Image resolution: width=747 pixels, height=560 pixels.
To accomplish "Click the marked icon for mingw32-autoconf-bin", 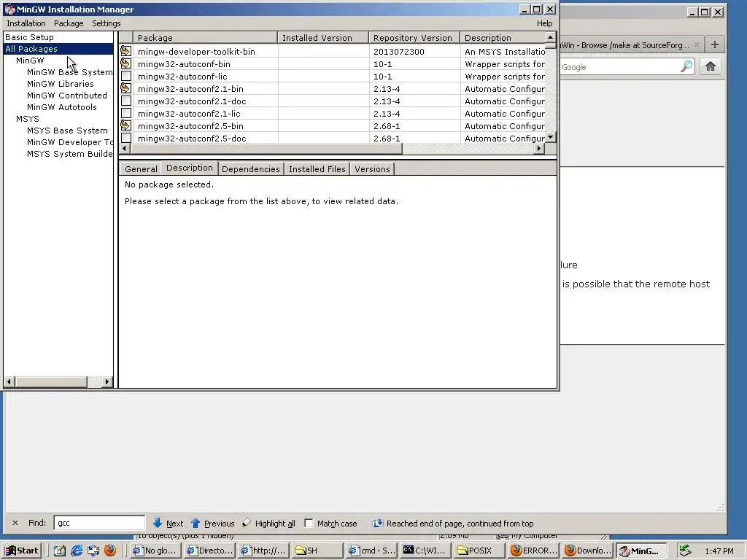I will pos(125,63).
